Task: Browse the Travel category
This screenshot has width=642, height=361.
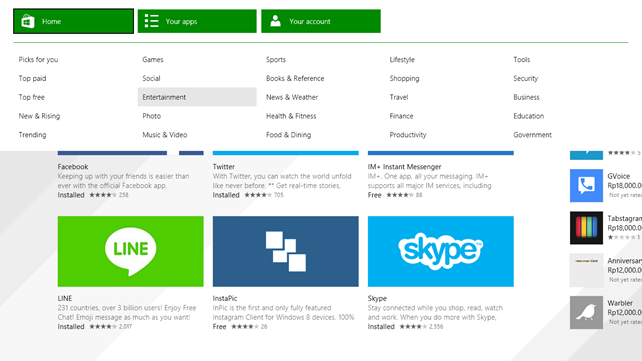Action: click(x=399, y=97)
